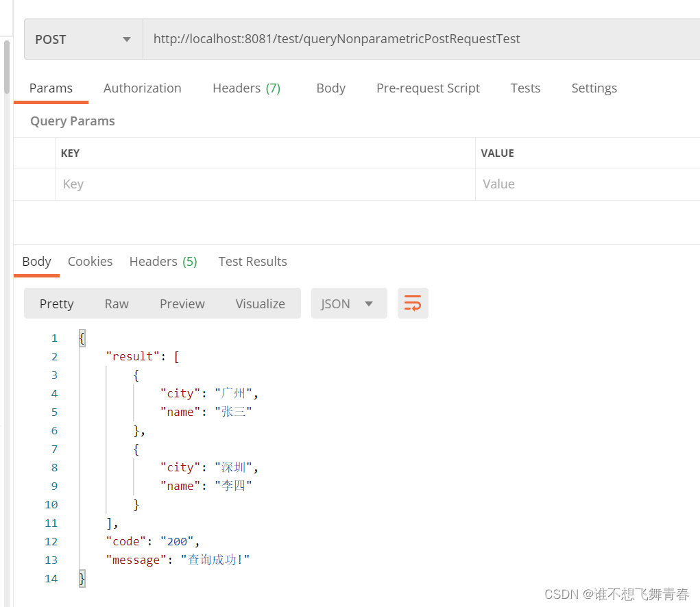Open the Tests tab
Image resolution: width=700 pixels, height=607 pixels.
[x=525, y=88]
